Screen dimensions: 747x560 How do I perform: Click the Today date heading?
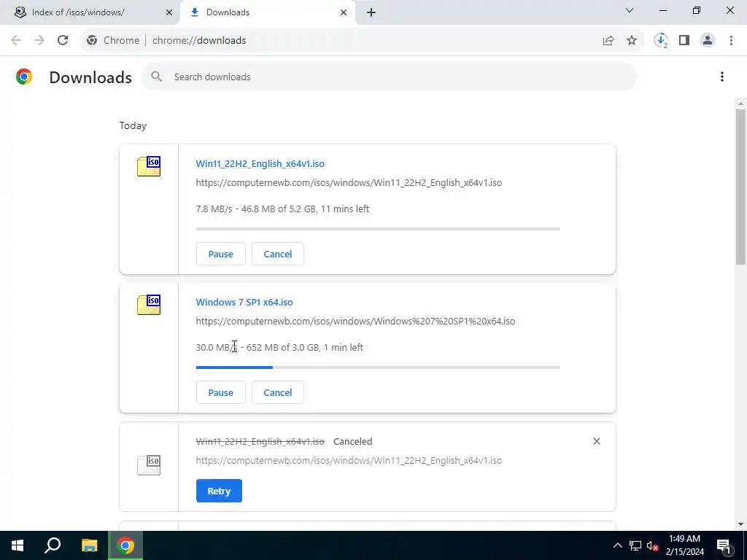[133, 125]
